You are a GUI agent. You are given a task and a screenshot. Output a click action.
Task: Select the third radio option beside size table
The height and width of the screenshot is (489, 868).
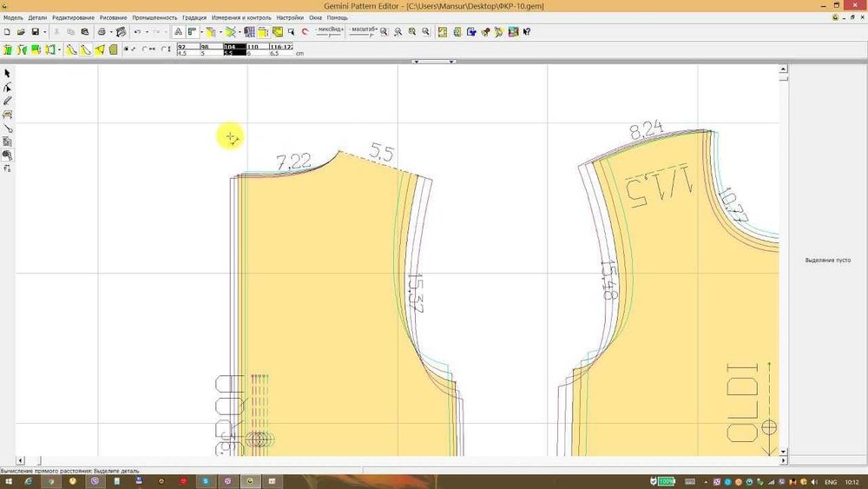(x=163, y=50)
